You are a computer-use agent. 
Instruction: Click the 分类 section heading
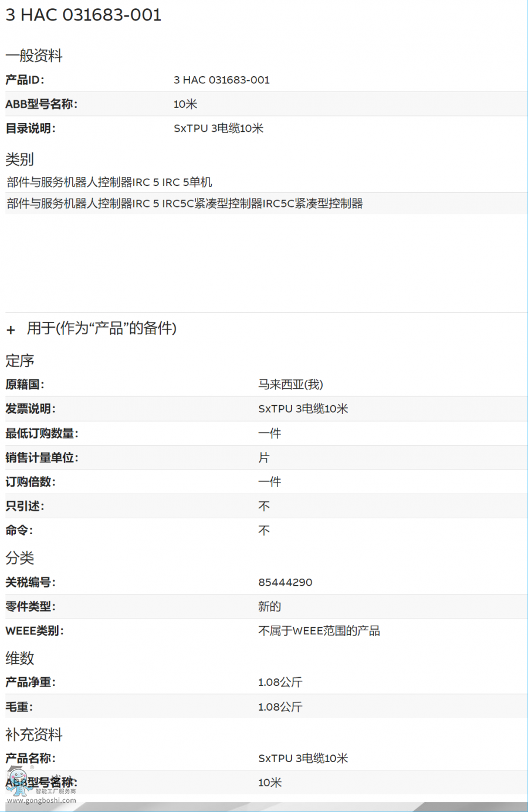pyautogui.click(x=20, y=558)
